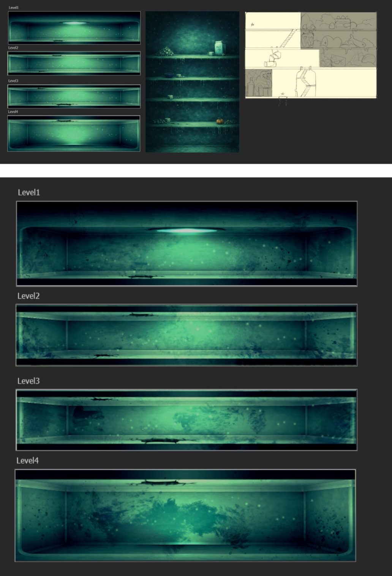Select the orange pumpkin on the bottom shelf

pos(220,121)
